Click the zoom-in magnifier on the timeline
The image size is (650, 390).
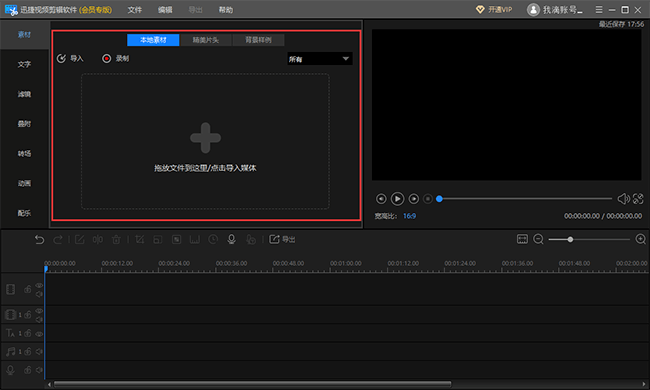tap(640, 239)
